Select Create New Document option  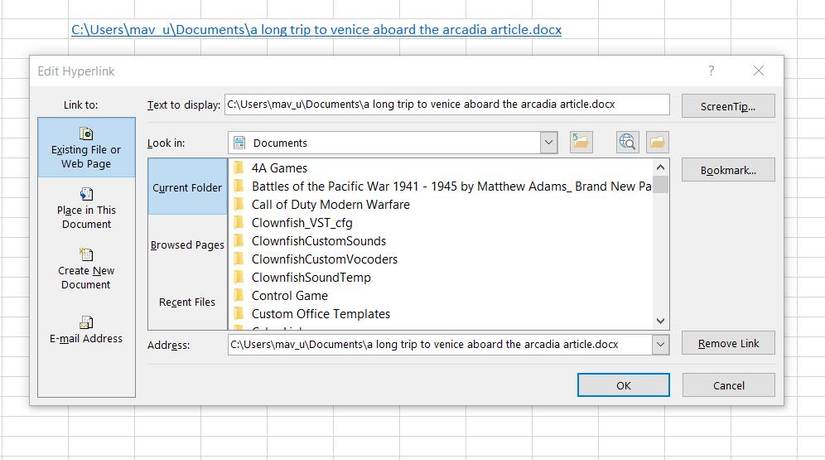coord(86,269)
